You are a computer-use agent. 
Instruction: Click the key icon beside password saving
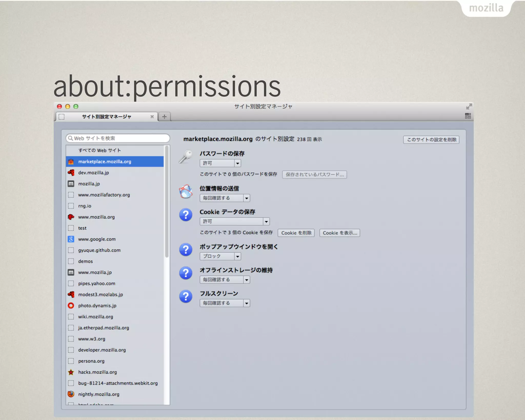tap(186, 156)
